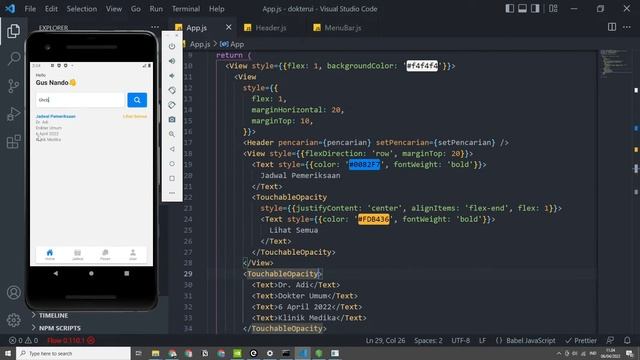Rotate the emulator left
The height and width of the screenshot is (360, 640).
coord(172,90)
